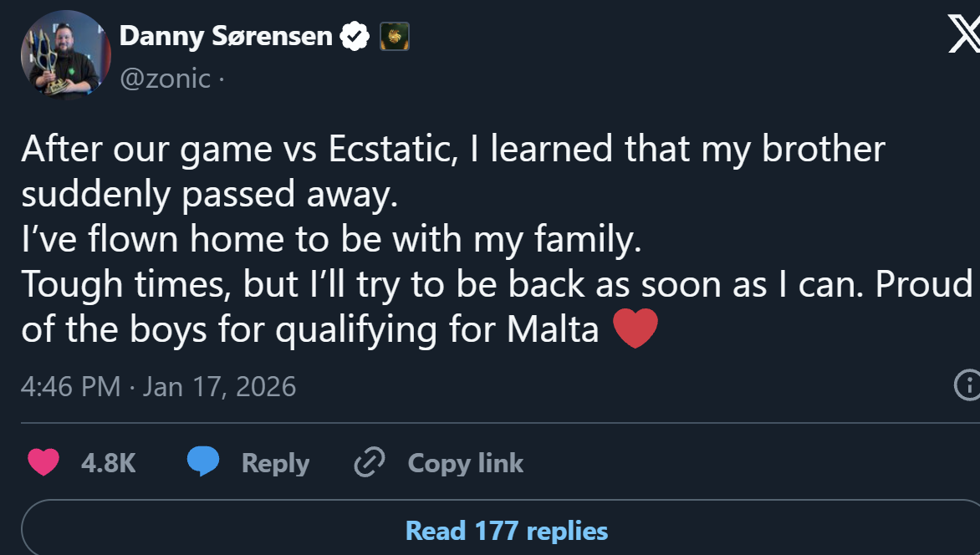
Task: Open Danny Sørensen's profile picture
Action: (x=60, y=53)
